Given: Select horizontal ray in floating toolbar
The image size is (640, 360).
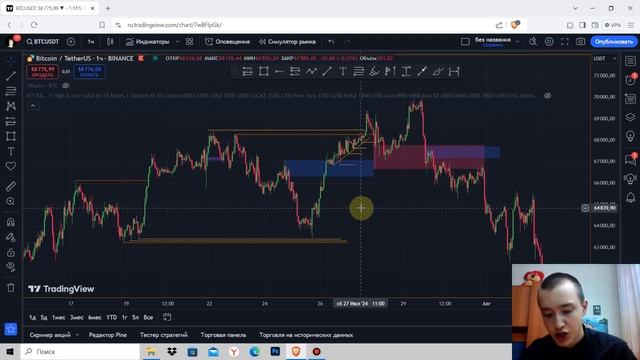Looking at the screenshot, I should click(x=279, y=72).
